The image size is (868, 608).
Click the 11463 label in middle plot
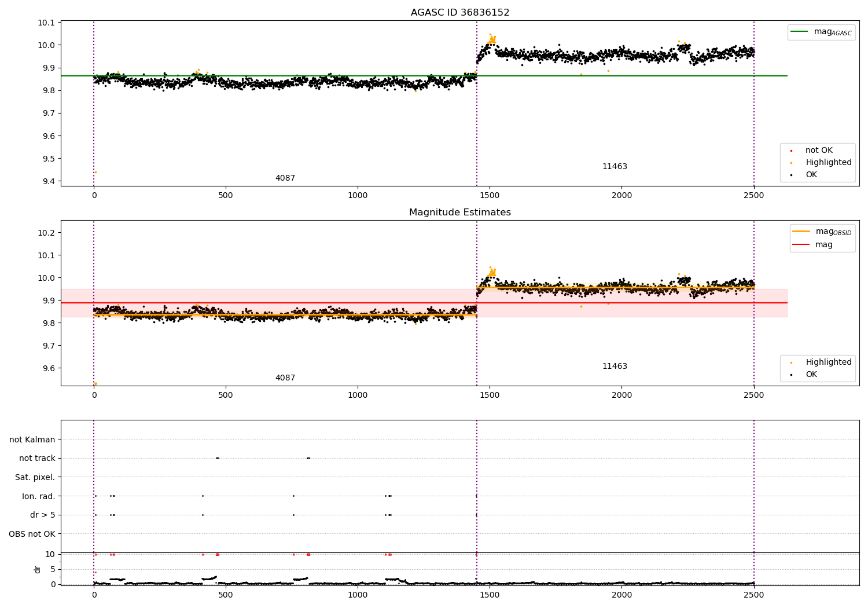coord(615,367)
